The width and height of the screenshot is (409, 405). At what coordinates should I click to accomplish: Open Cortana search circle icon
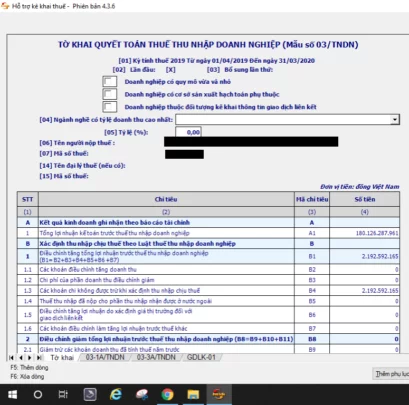(x=38, y=395)
